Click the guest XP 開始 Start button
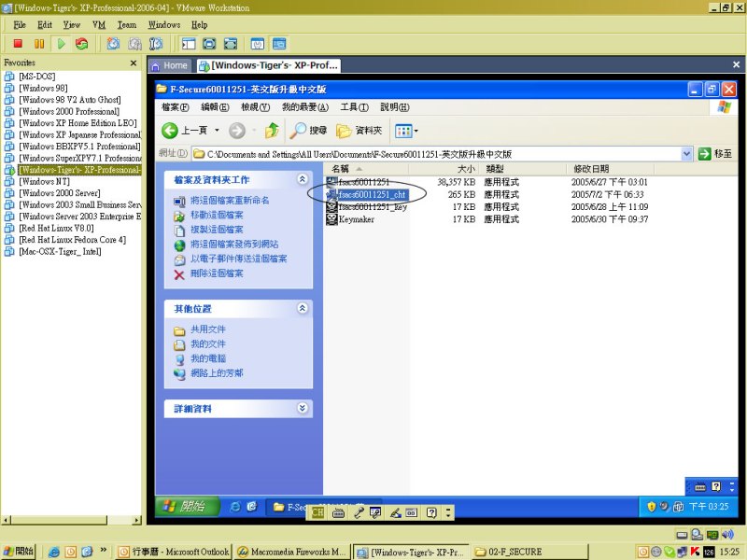The height and width of the screenshot is (560, 747). [187, 506]
